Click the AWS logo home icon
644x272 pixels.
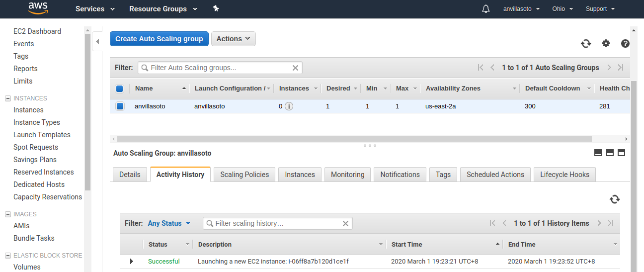(38, 8)
